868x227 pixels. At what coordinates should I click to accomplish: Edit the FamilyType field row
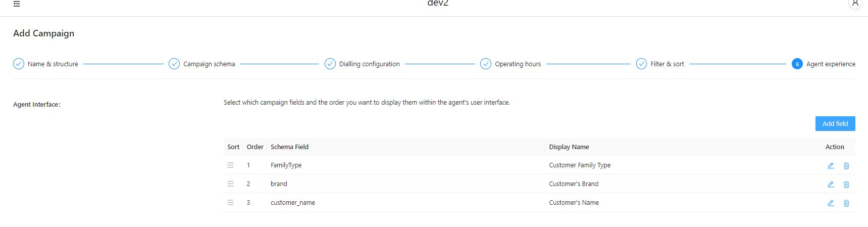click(831, 166)
